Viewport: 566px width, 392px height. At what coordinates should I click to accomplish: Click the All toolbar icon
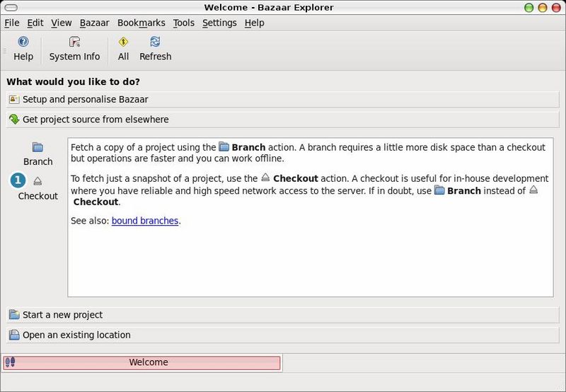point(123,42)
